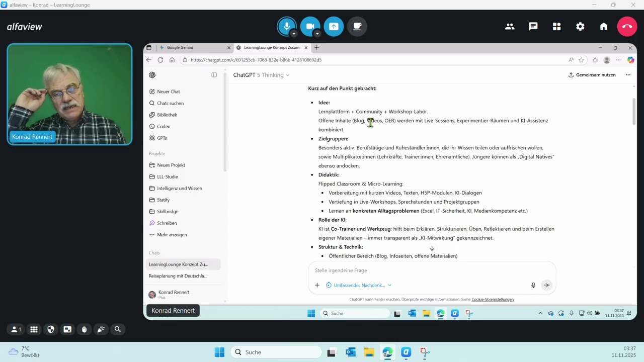Open the Edge Copilot icon
The image size is (644, 362).
(631, 60)
